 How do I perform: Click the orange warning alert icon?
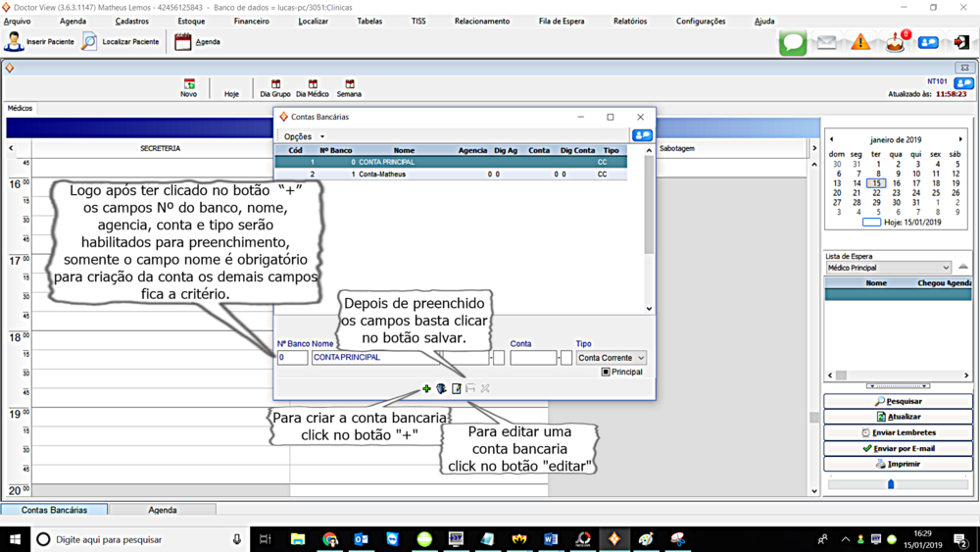tap(860, 42)
